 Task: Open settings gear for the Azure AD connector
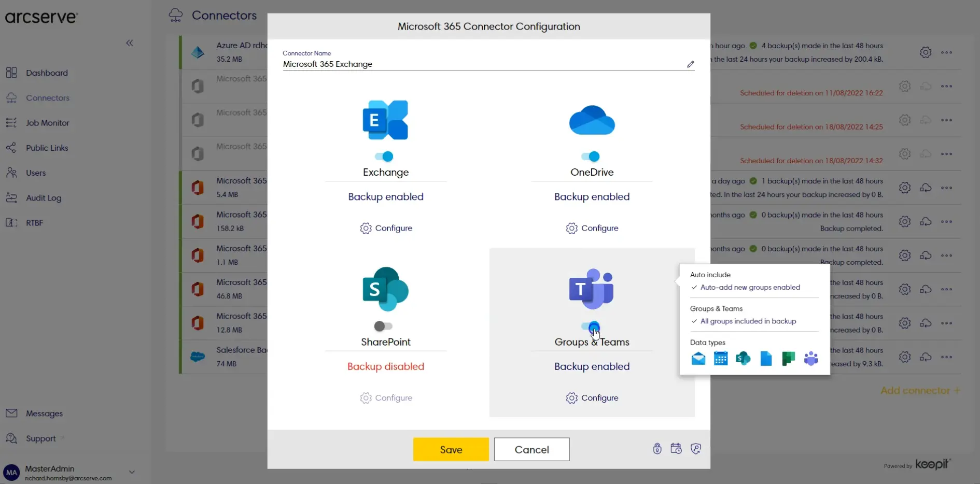(926, 52)
